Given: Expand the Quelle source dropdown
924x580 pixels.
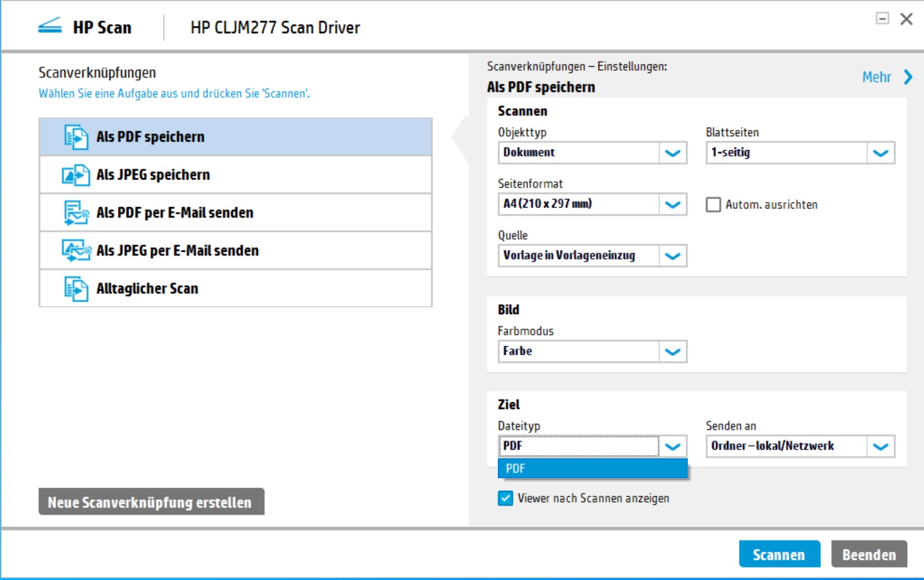Looking at the screenshot, I should click(x=673, y=256).
